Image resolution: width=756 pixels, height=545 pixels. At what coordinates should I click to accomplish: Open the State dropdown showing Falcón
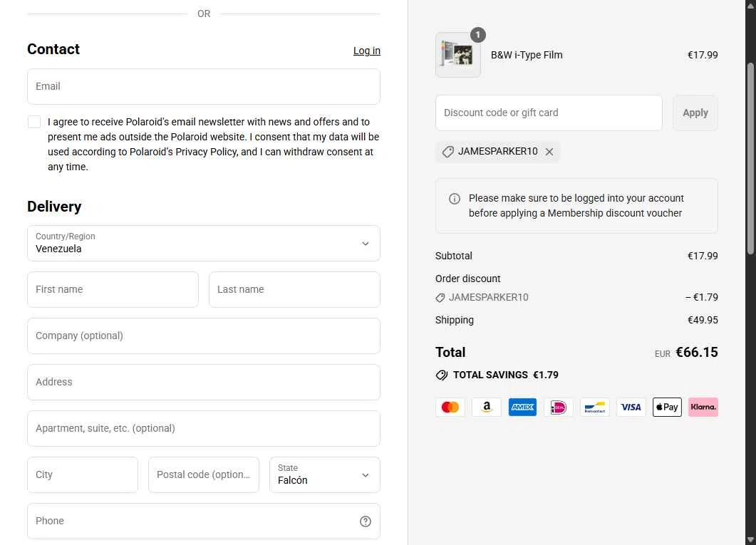click(324, 474)
